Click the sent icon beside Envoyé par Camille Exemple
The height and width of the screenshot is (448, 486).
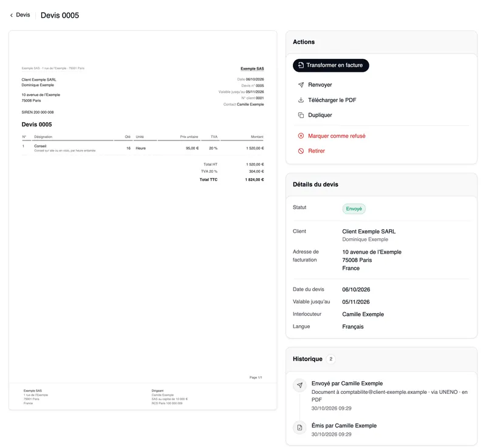[x=299, y=385]
